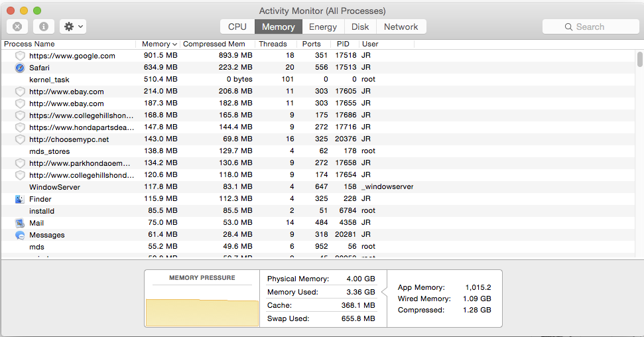The image size is (644, 337).
Task: Open the Energy tab
Action: pyautogui.click(x=323, y=27)
